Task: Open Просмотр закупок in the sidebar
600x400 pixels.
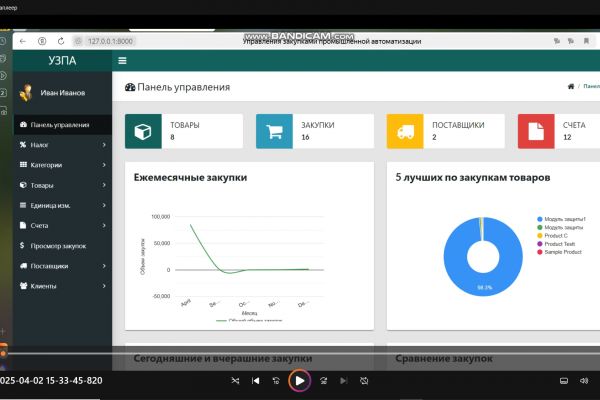Action: coord(63,246)
